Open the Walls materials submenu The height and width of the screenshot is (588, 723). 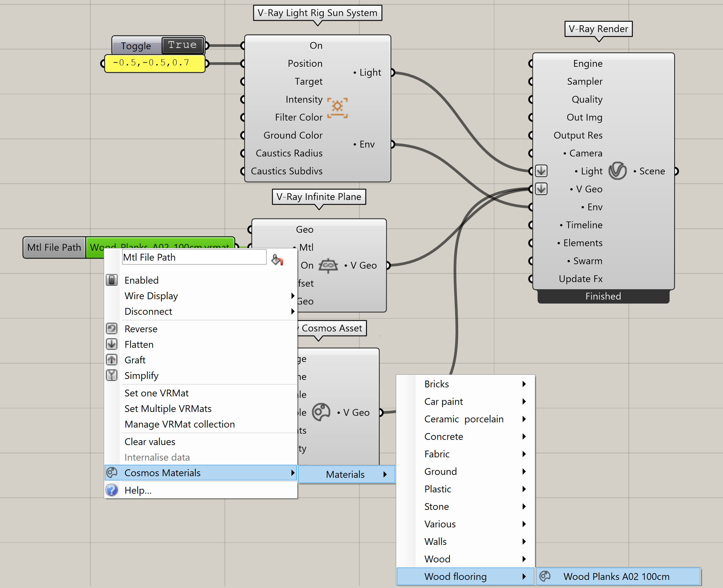465,541
